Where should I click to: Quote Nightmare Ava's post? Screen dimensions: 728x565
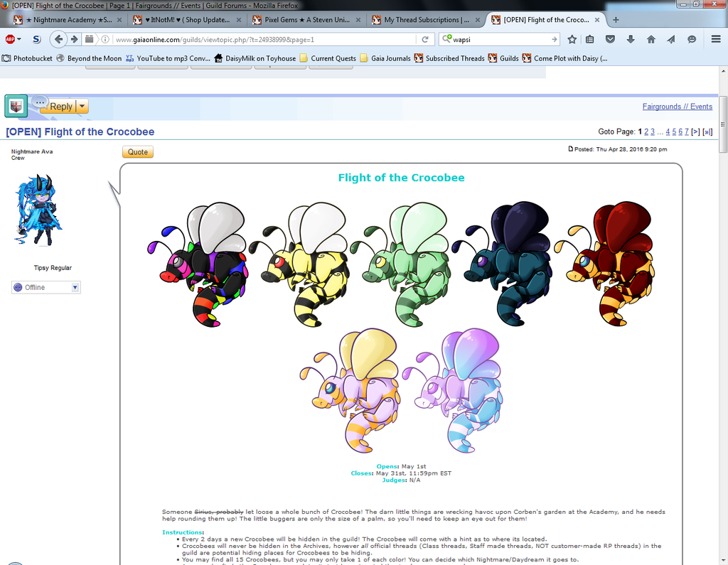click(138, 152)
